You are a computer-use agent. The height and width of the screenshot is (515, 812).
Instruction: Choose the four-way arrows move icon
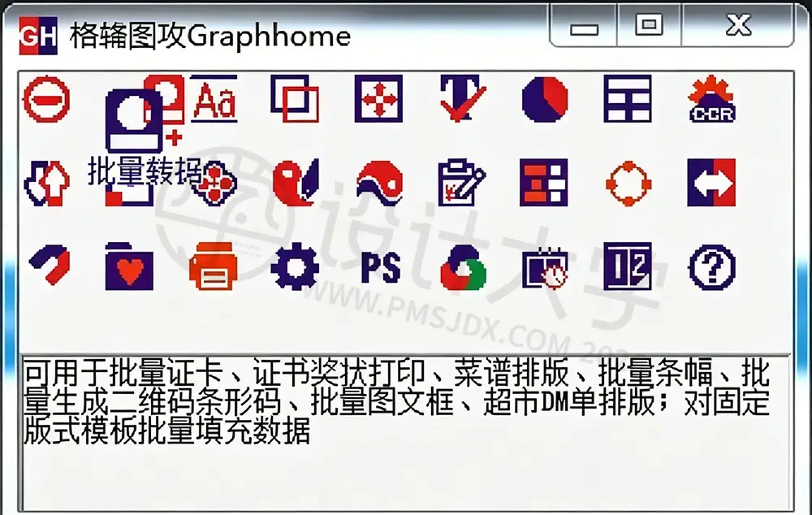tap(378, 98)
